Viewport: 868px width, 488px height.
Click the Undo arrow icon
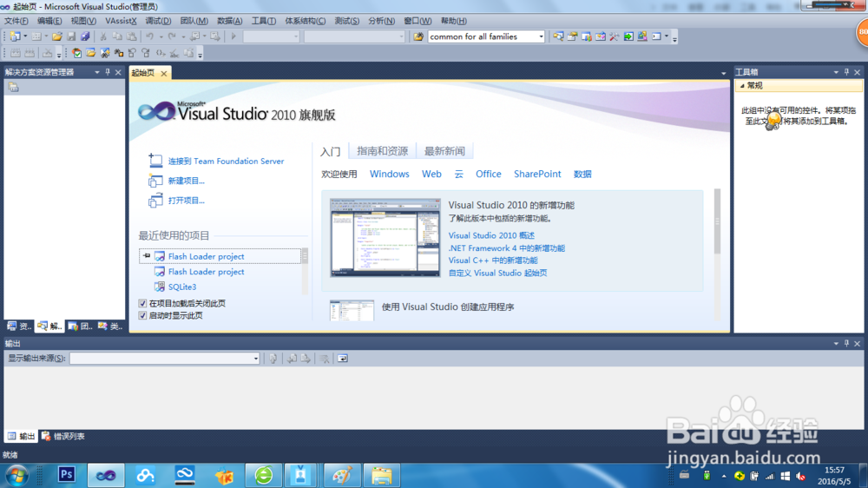tap(150, 36)
